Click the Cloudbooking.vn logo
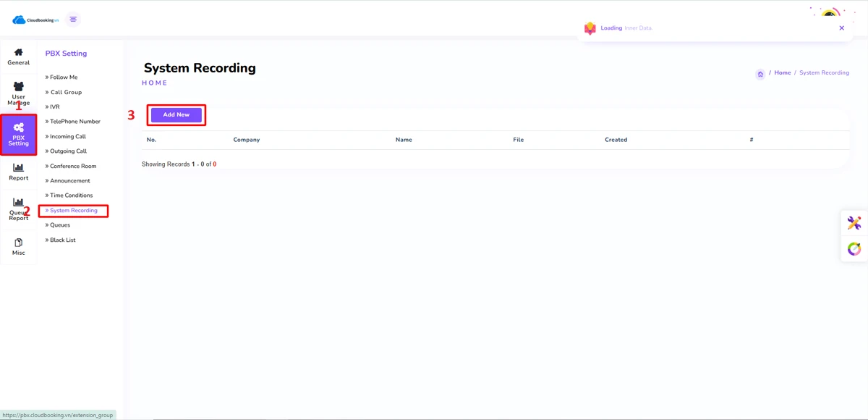 coord(35,20)
